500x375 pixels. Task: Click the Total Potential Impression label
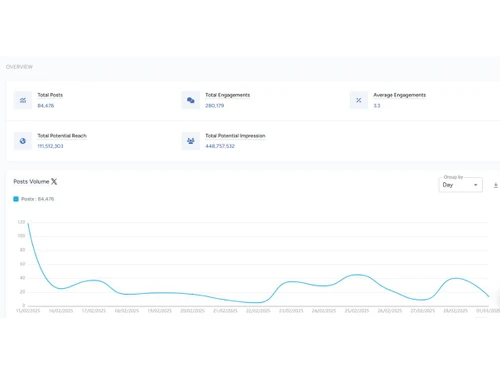(235, 136)
